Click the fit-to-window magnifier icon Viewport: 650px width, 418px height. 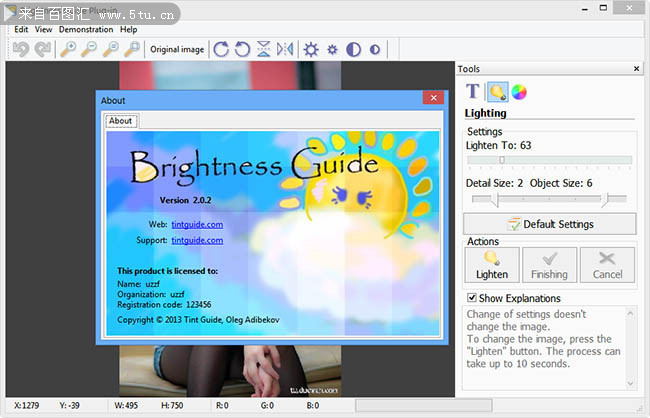pos(132,49)
